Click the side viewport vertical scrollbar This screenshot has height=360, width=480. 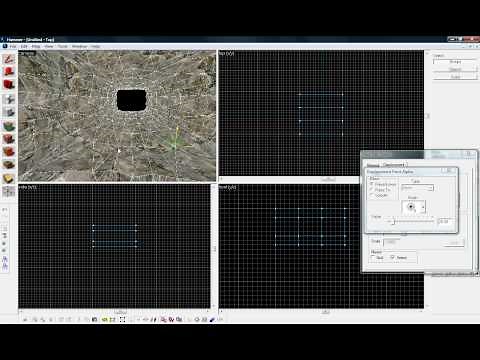click(x=213, y=247)
